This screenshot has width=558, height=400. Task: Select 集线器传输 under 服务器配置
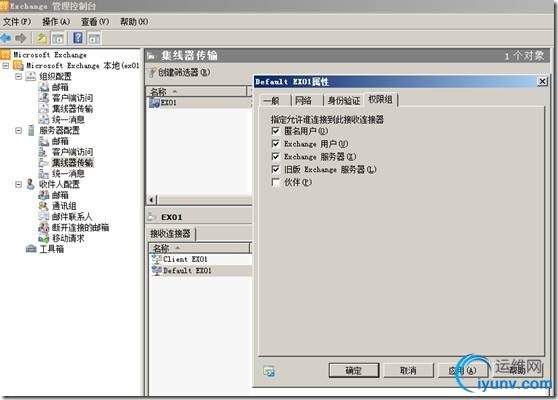(72, 163)
